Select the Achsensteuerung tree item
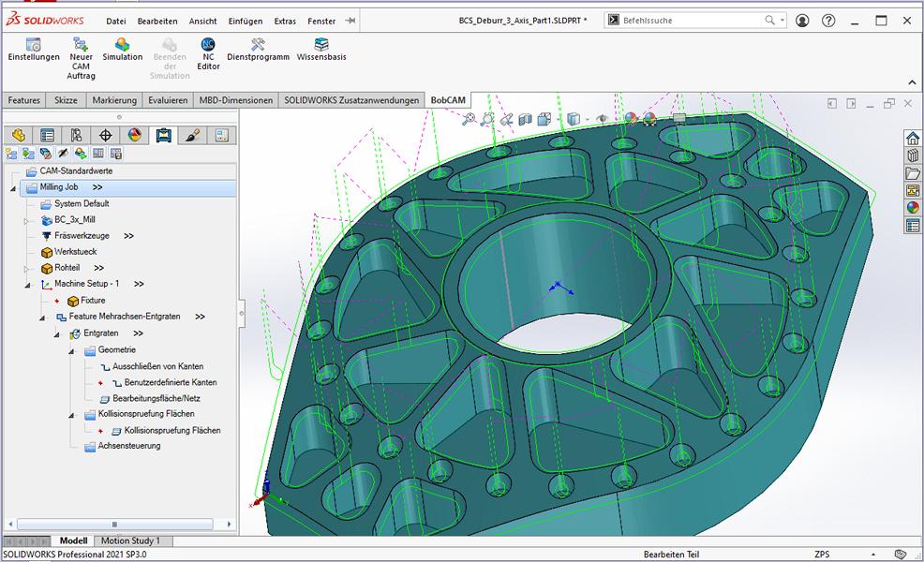The width and height of the screenshot is (924, 562). coord(129,446)
